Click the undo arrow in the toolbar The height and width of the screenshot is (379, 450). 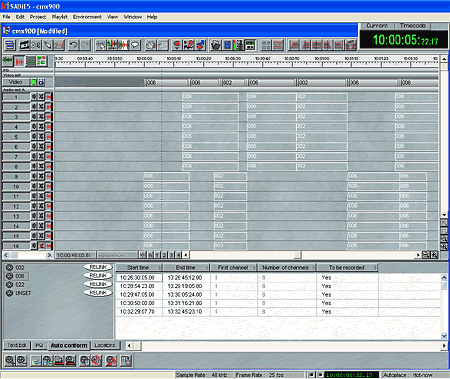point(73,45)
